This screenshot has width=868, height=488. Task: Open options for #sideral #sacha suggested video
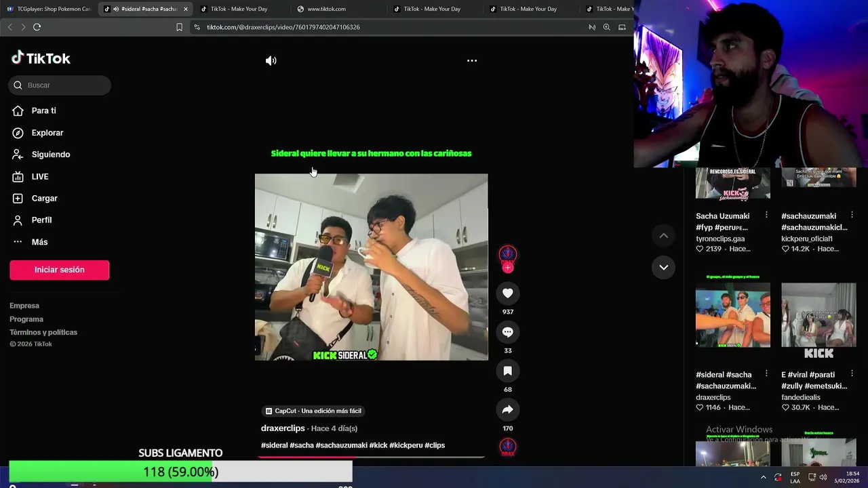(x=766, y=373)
